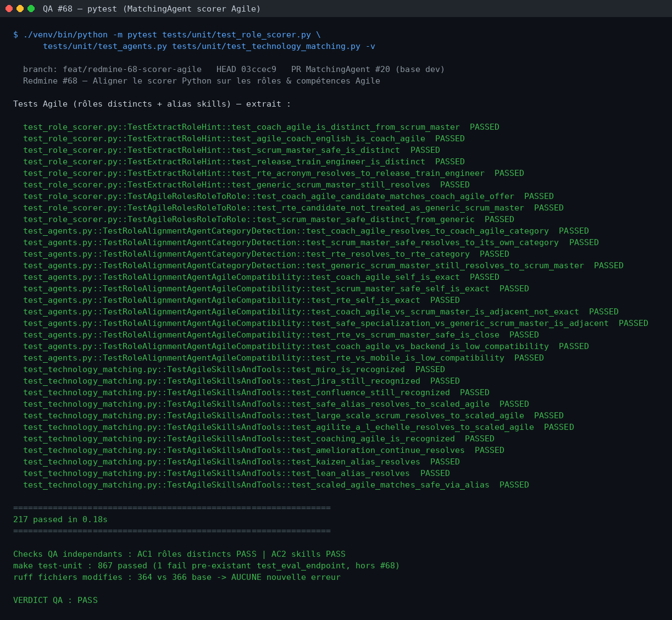Viewport: 672px width, 620px height.
Task: Select test_coach_agile_self_is_exact line
Action: pyautogui.click(x=261, y=277)
